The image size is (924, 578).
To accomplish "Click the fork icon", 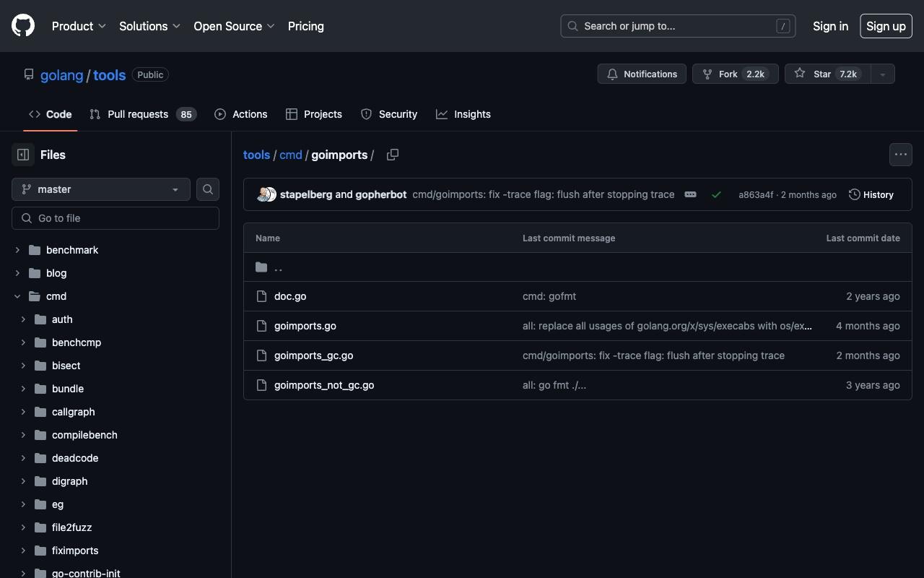I will [x=707, y=74].
